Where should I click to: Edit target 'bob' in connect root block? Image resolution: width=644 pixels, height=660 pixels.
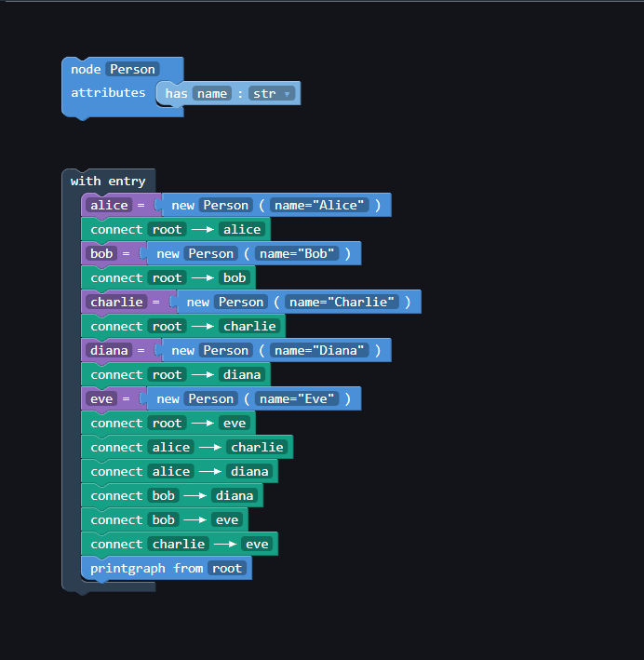pyautogui.click(x=235, y=277)
